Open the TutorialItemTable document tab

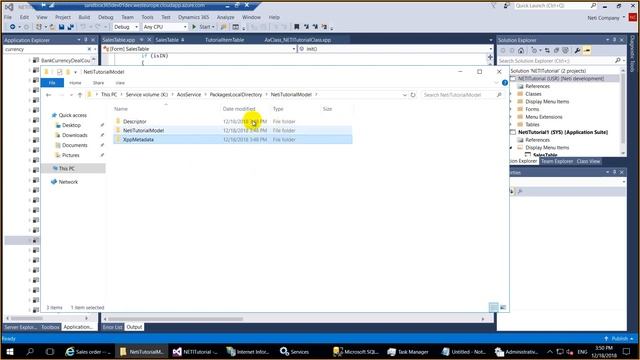pyautogui.click(x=224, y=40)
